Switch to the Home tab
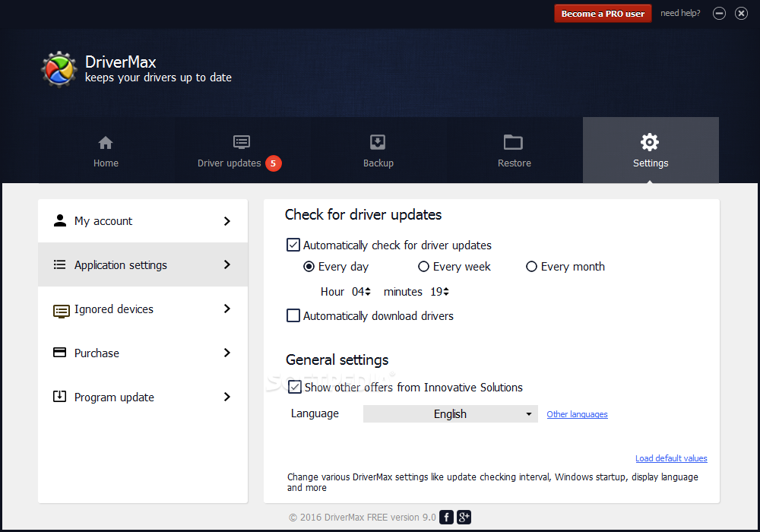 coord(106,150)
